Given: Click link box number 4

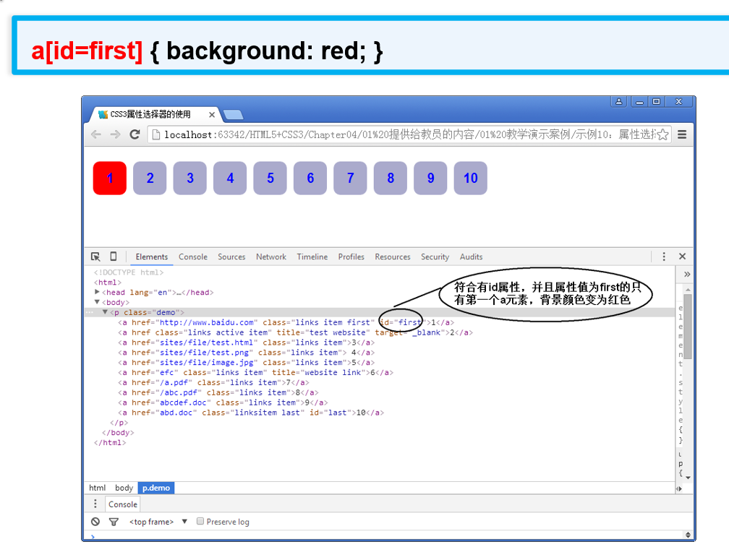Looking at the screenshot, I should pos(230,178).
